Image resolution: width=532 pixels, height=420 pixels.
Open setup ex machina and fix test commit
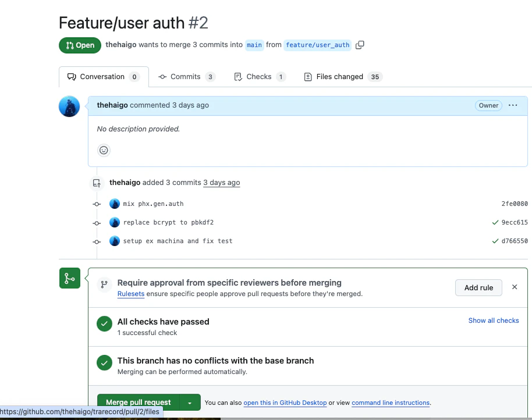click(x=178, y=241)
